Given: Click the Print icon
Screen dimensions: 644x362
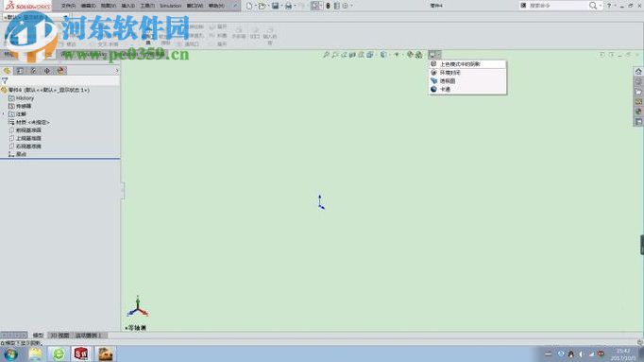Looking at the screenshot, I should pos(288,6).
